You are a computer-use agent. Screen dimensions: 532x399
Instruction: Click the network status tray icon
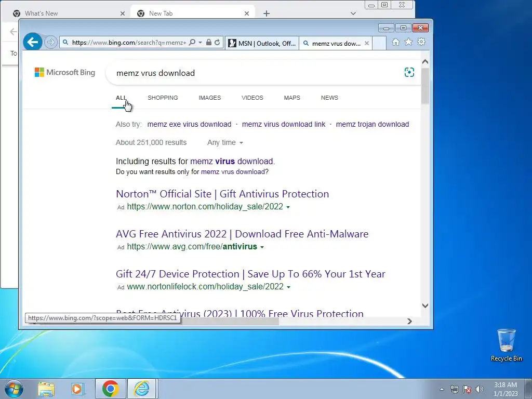[454, 389]
